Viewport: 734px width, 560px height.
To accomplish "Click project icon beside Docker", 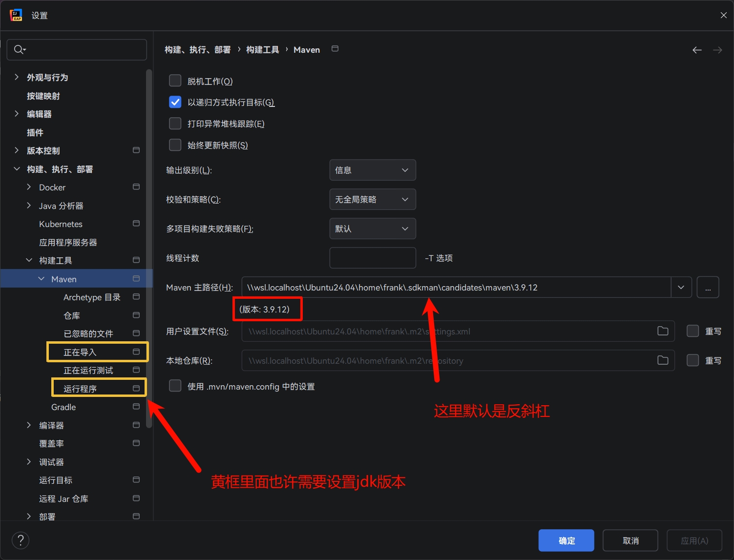I will click(136, 187).
